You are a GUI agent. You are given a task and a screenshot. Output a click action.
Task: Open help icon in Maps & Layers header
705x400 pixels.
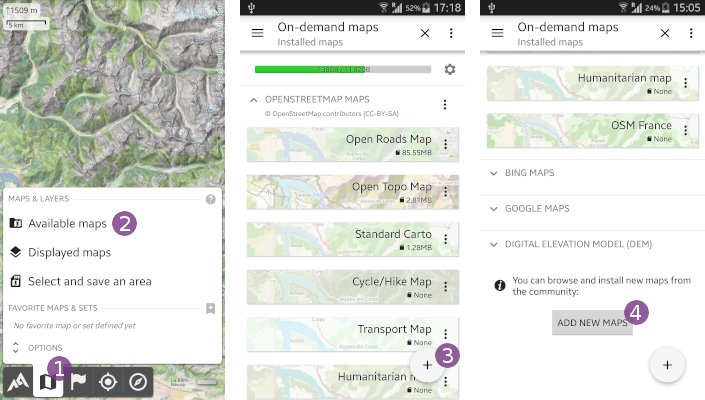click(x=210, y=199)
